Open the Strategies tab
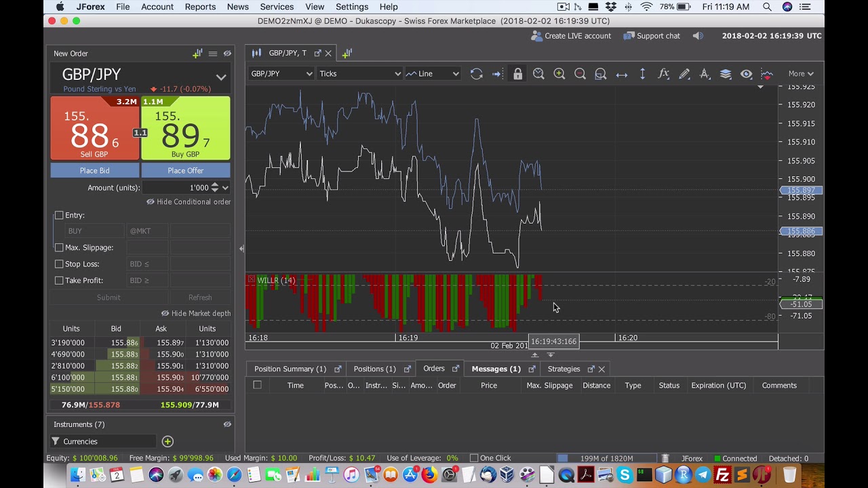Screen dimensions: 868x488 click(x=564, y=369)
